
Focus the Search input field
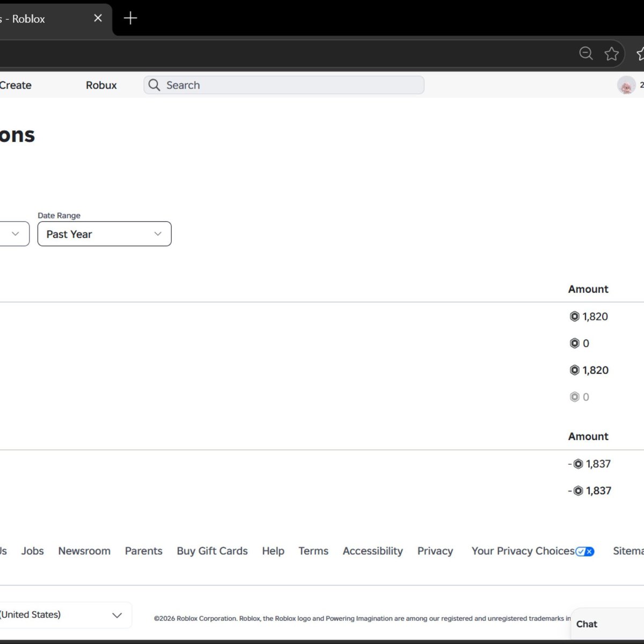pos(284,85)
